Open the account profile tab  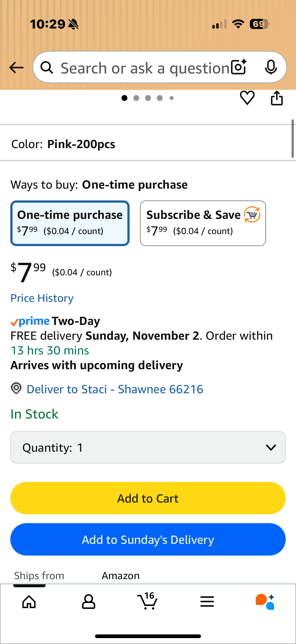coord(88,602)
